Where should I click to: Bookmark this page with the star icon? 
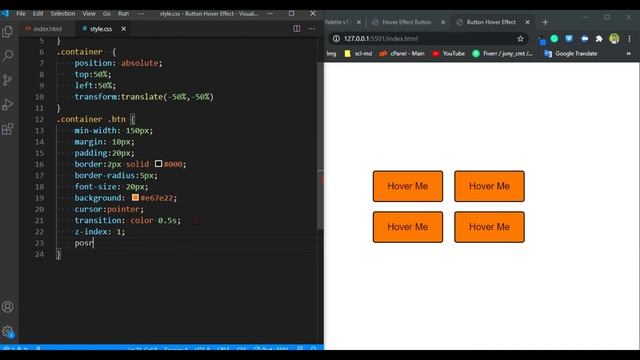click(x=520, y=38)
